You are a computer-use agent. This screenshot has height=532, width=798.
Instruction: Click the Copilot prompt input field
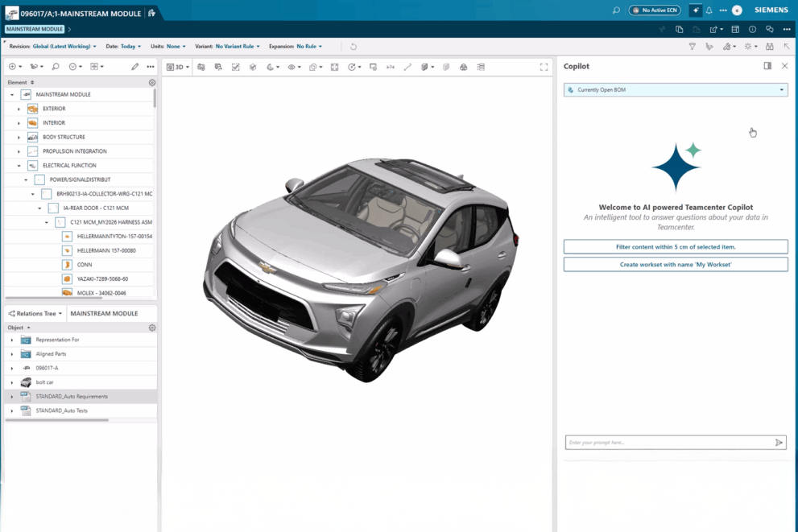pyautogui.click(x=668, y=443)
